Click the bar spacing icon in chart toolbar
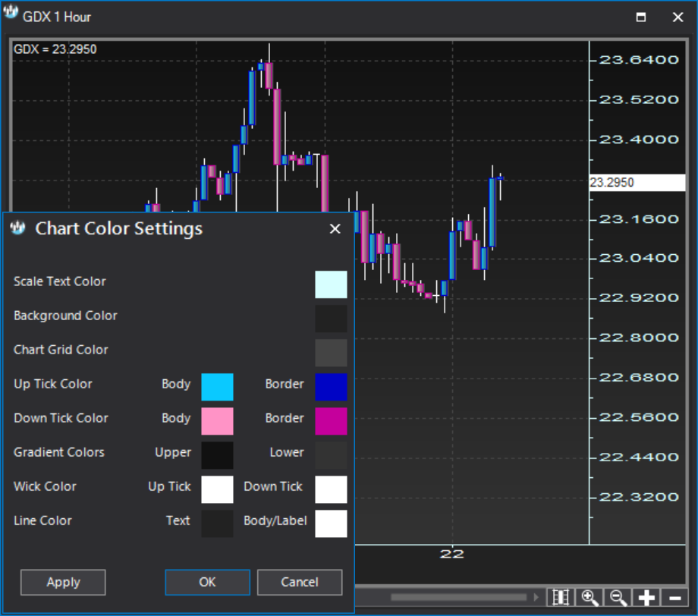The image size is (698, 616). tap(561, 597)
